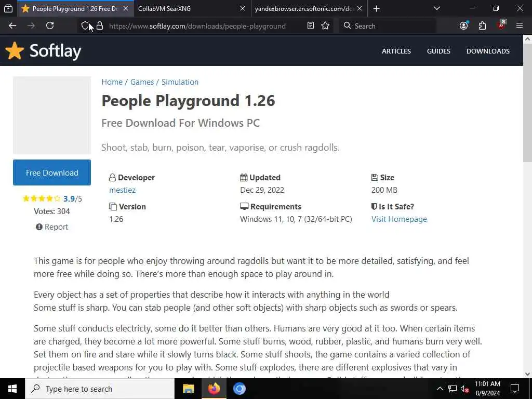Open a new tab with the plus button
Image resolution: width=532 pixels, height=399 pixels.
(376, 9)
